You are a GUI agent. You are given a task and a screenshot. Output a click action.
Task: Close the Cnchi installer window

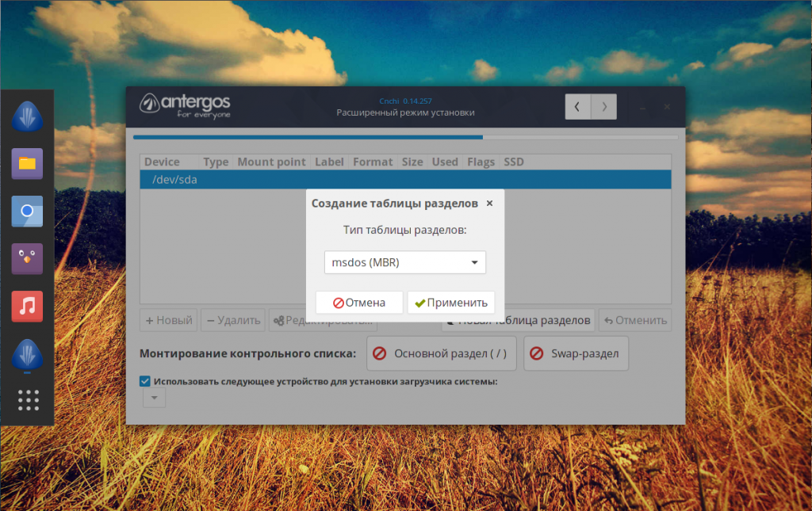pyautogui.click(x=667, y=107)
